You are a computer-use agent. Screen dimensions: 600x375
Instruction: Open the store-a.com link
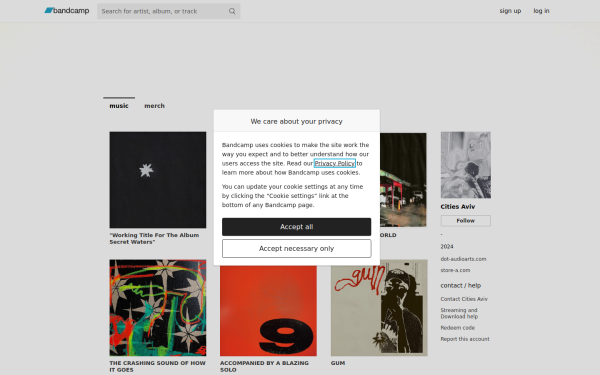(x=455, y=270)
